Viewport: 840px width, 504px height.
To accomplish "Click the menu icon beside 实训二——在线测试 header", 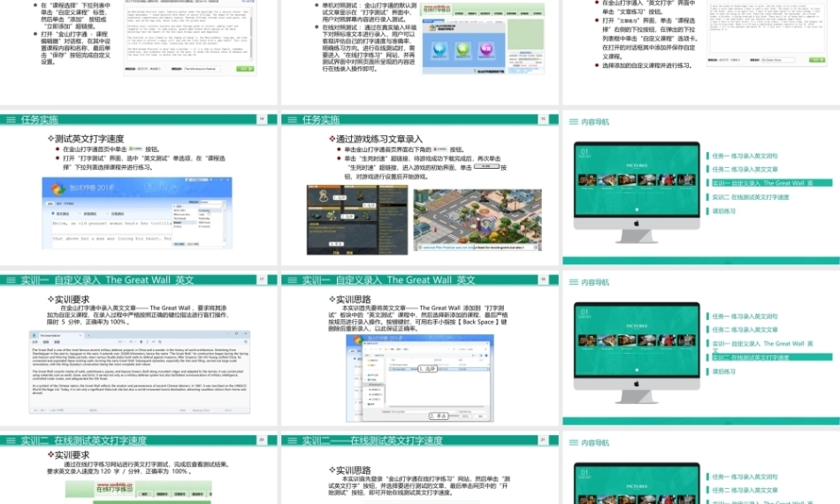I will pyautogui.click(x=293, y=440).
